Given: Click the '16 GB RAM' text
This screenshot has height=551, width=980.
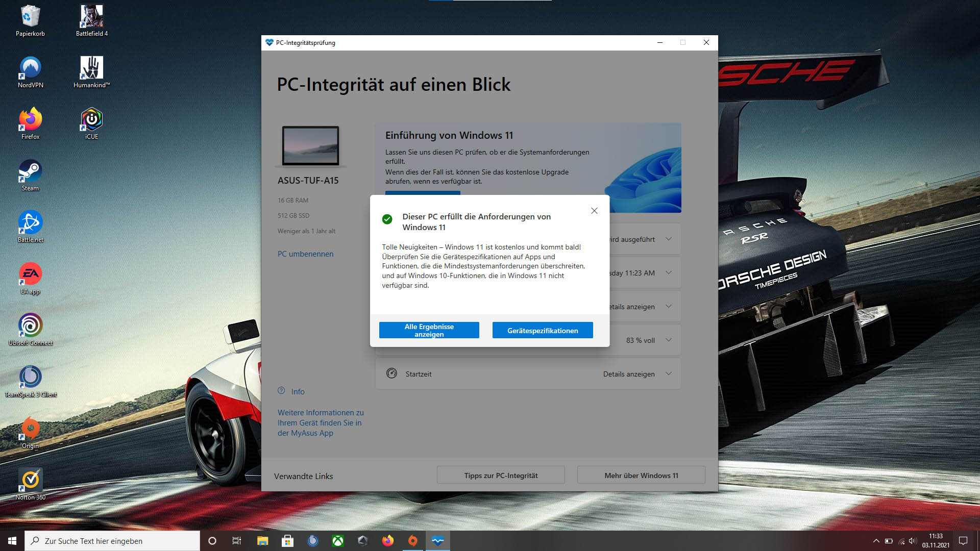Looking at the screenshot, I should pyautogui.click(x=293, y=200).
